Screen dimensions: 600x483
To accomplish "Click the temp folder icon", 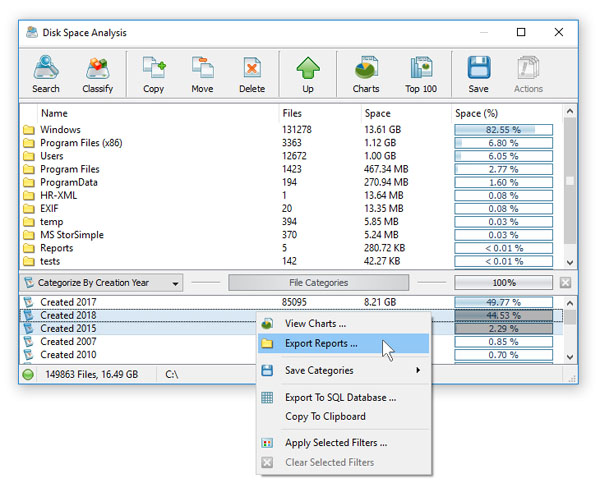I will tap(28, 222).
